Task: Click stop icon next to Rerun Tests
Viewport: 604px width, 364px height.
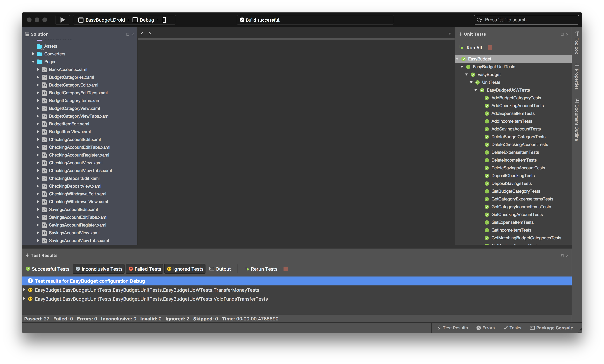Action: tap(286, 269)
